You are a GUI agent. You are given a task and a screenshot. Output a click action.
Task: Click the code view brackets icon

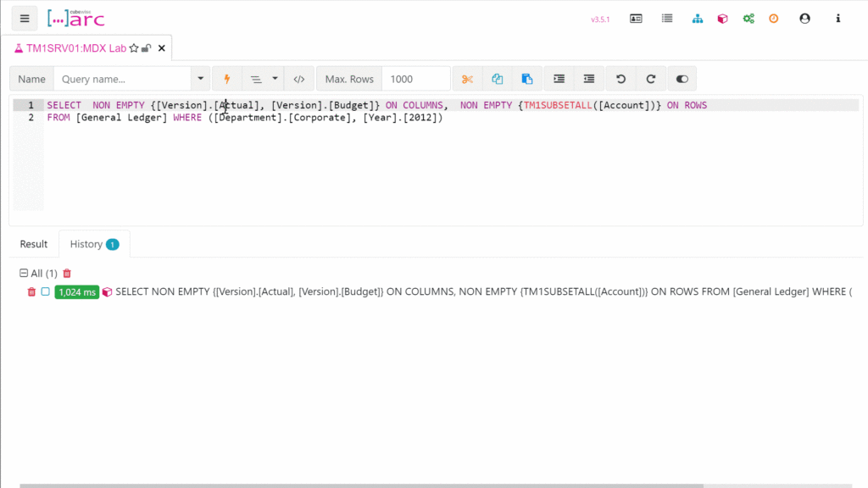point(298,79)
